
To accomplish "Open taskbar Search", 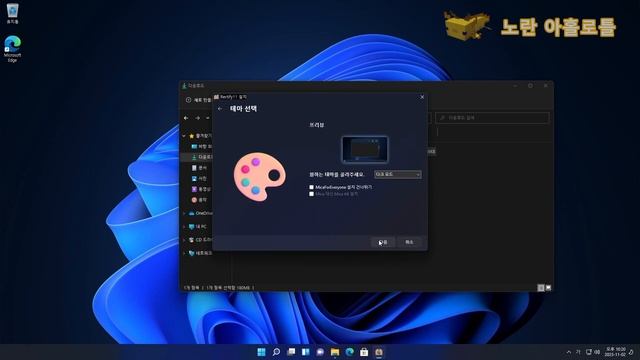I will click(276, 352).
